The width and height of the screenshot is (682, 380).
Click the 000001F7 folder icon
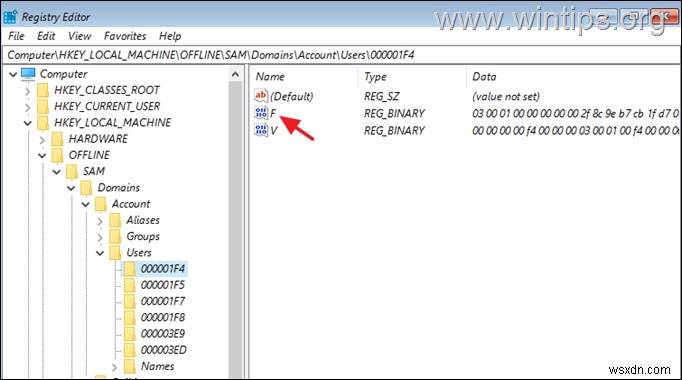[x=130, y=301]
